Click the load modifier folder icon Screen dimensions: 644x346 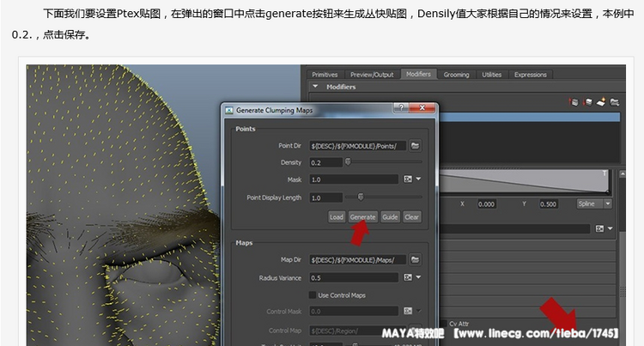615,102
